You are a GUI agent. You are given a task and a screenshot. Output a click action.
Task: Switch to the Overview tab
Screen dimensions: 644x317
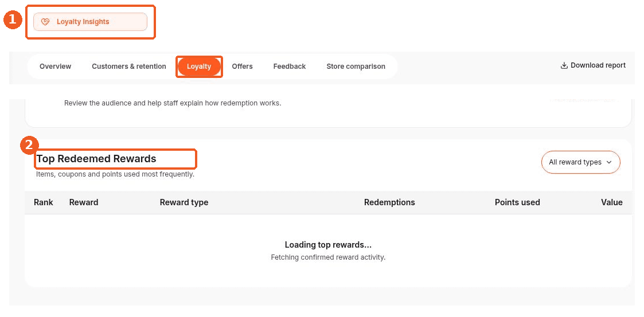click(56, 66)
